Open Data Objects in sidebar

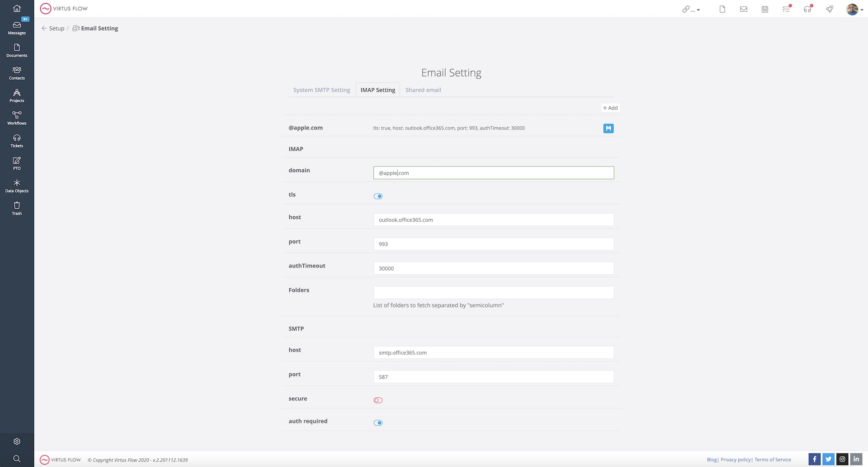click(x=17, y=186)
